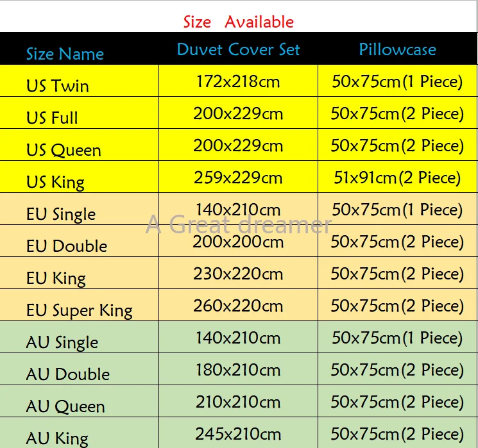Click the "Duvet Cover Set" column header

(x=238, y=50)
